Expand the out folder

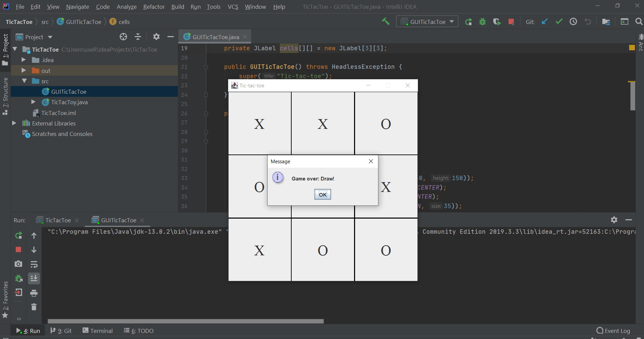24,70
